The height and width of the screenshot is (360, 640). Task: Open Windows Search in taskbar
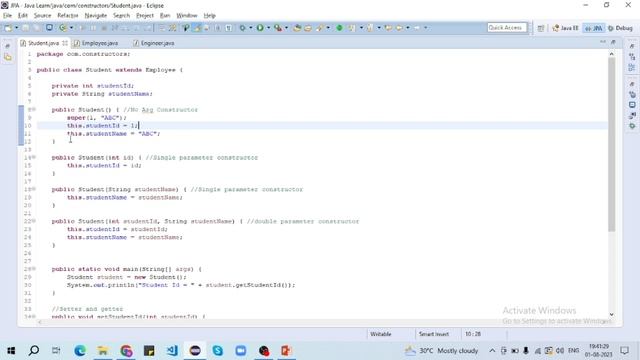click(34, 351)
